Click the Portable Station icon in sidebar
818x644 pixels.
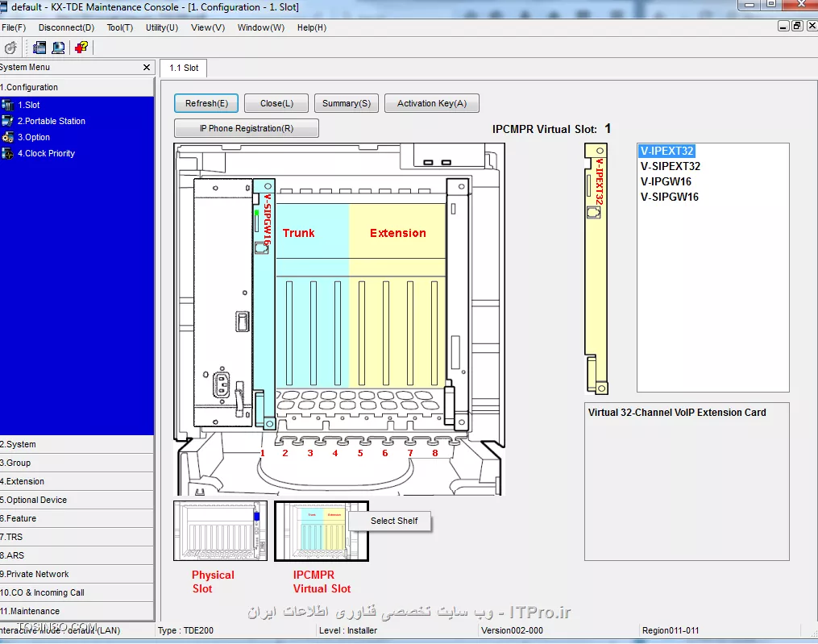[7, 121]
